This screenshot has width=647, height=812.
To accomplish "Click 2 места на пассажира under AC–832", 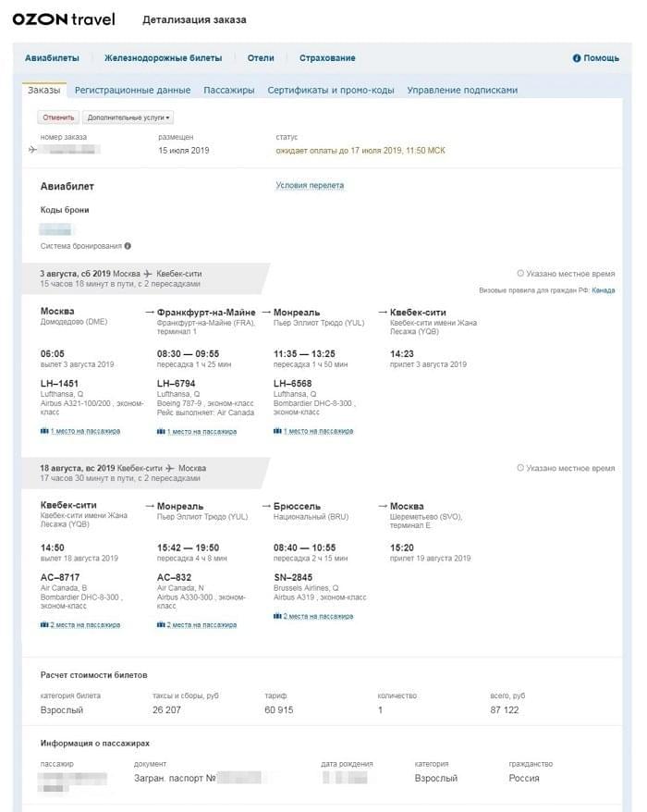I will click(201, 624).
